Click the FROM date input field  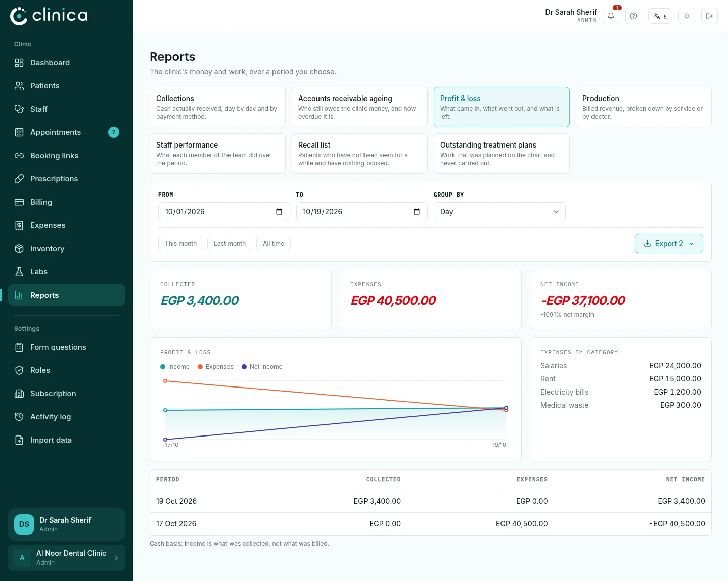[224, 212]
